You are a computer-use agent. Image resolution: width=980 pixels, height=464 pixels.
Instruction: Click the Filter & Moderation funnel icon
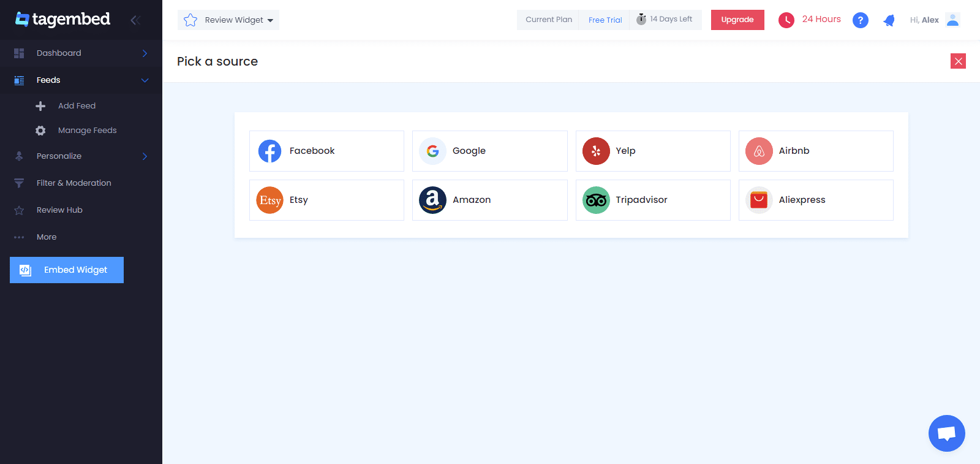[19, 183]
